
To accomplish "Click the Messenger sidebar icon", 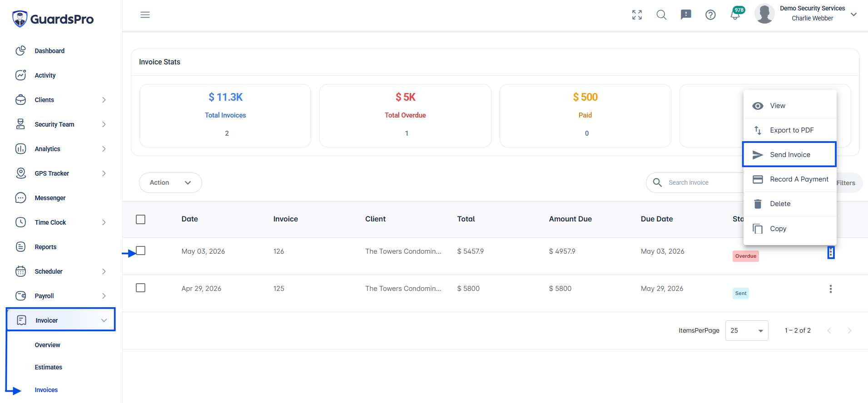I will tap(20, 198).
